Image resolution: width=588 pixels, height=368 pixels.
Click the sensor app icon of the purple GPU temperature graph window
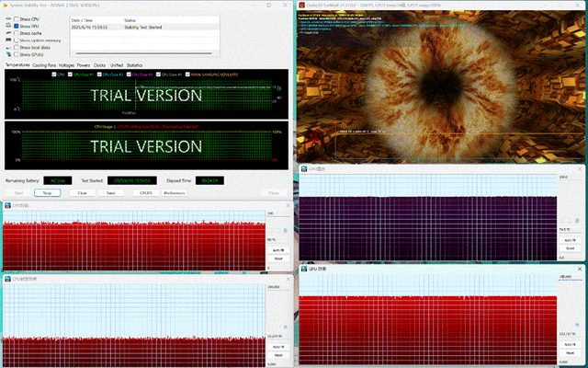pyautogui.click(x=304, y=169)
